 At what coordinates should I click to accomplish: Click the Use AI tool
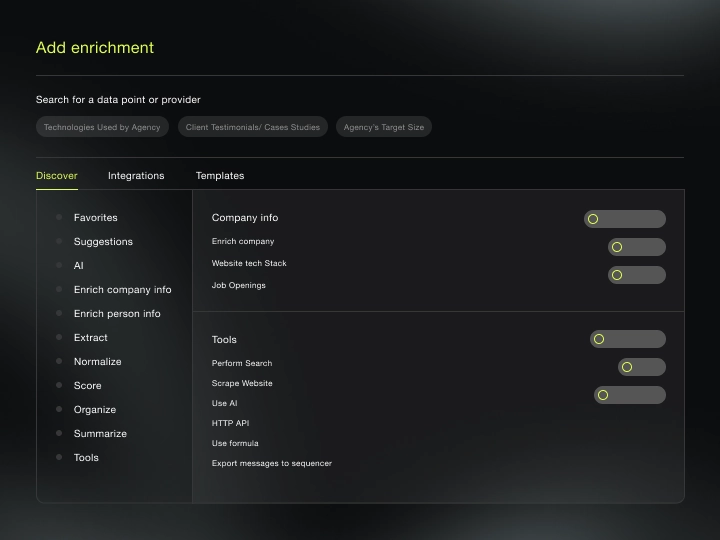point(225,403)
